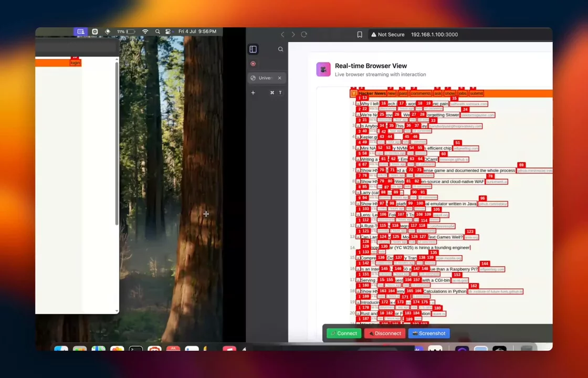Open the show menu item on Hacker News

click(449, 93)
